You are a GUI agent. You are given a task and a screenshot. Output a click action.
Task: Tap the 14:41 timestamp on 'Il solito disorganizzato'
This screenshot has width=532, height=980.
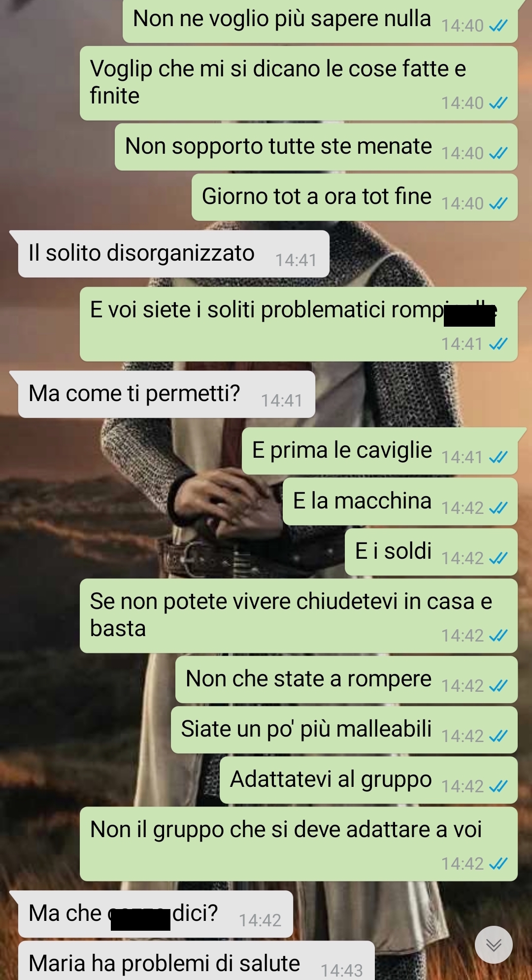tap(296, 260)
